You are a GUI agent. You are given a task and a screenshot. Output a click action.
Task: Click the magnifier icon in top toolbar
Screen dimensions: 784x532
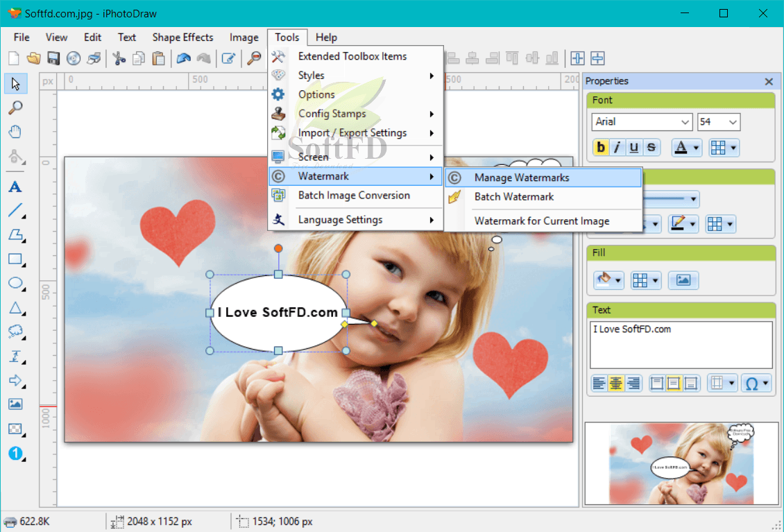pos(254,58)
